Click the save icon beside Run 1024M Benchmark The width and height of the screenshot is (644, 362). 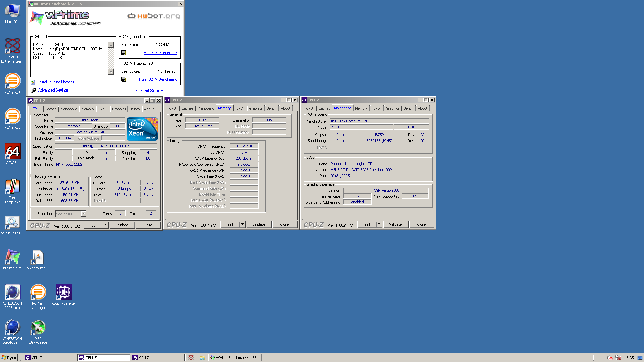coord(124,79)
